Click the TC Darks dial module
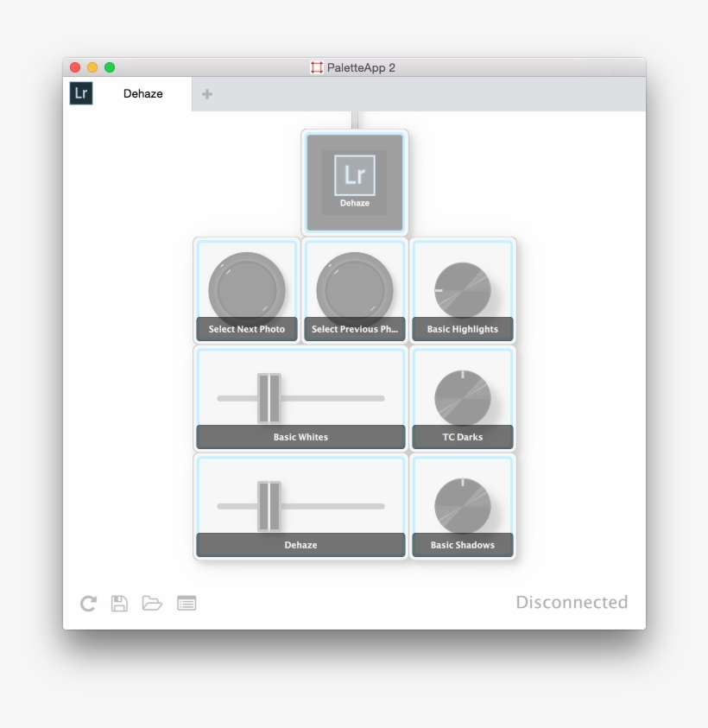 [463, 398]
